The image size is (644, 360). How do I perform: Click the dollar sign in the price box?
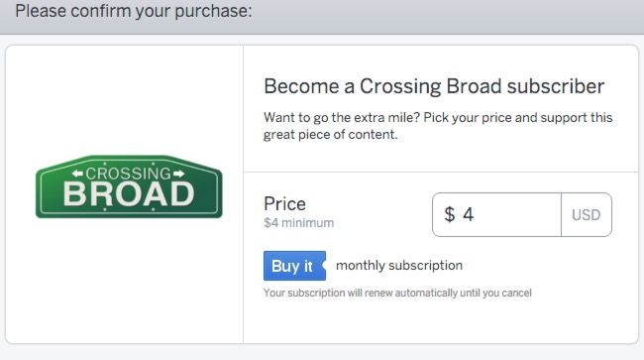pos(450,214)
